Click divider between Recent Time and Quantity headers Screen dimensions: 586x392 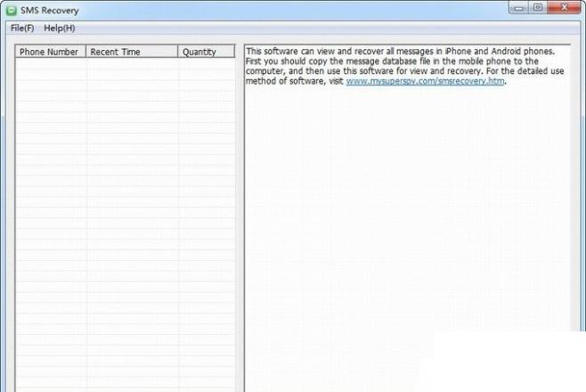point(178,52)
